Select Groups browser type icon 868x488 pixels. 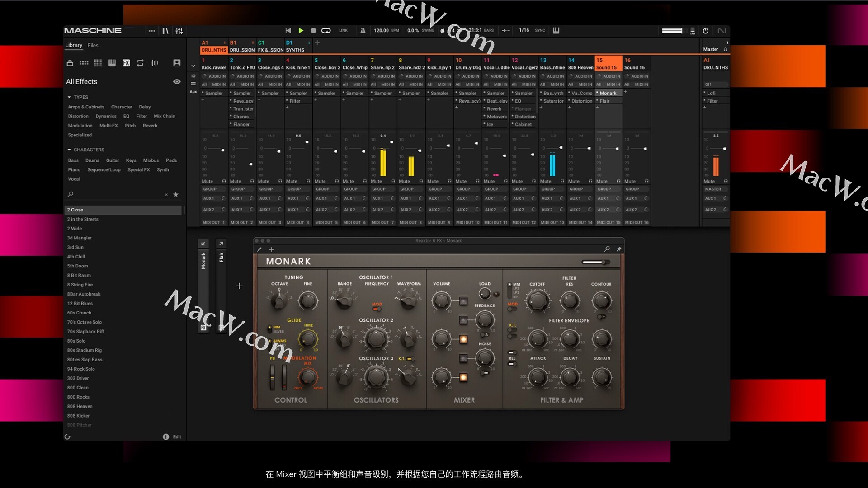point(84,63)
